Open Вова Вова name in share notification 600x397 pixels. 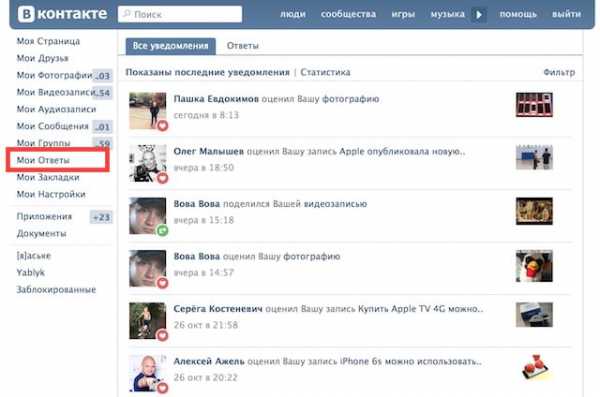tap(197, 204)
